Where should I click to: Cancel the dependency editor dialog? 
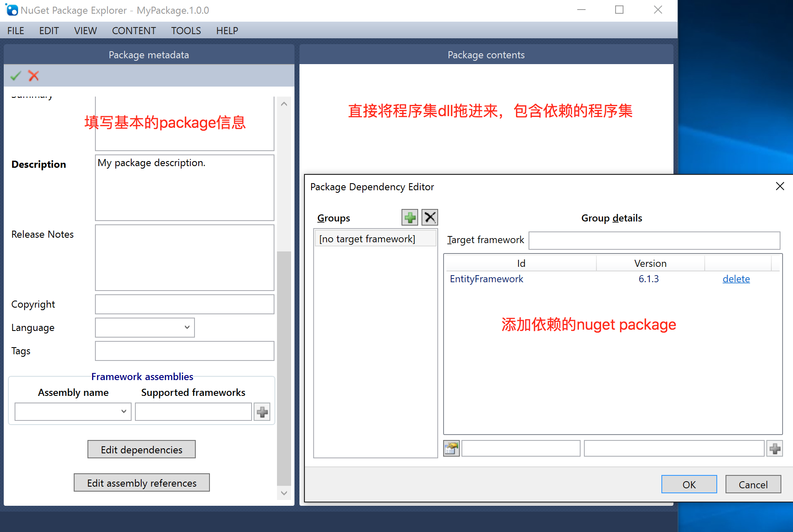click(x=753, y=485)
